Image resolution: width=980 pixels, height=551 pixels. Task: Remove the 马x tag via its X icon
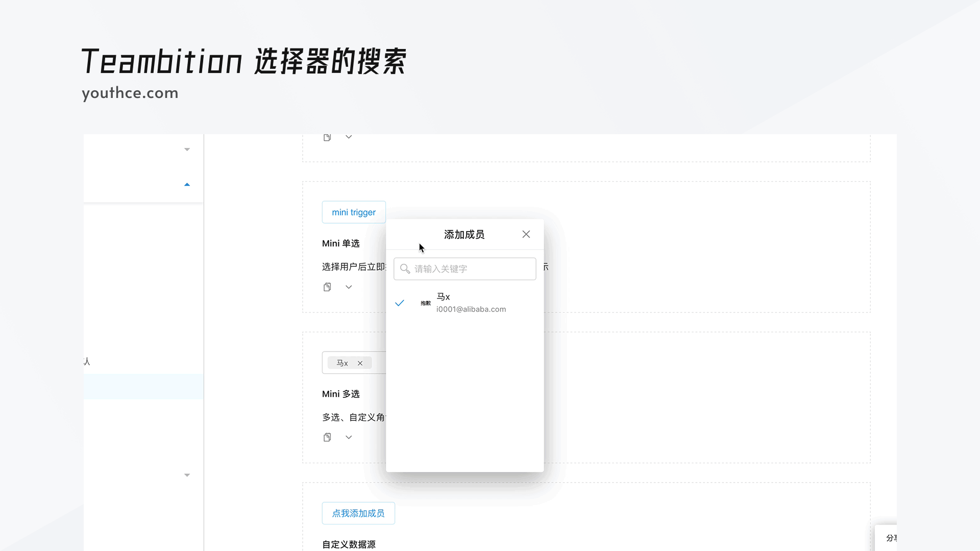pos(360,363)
